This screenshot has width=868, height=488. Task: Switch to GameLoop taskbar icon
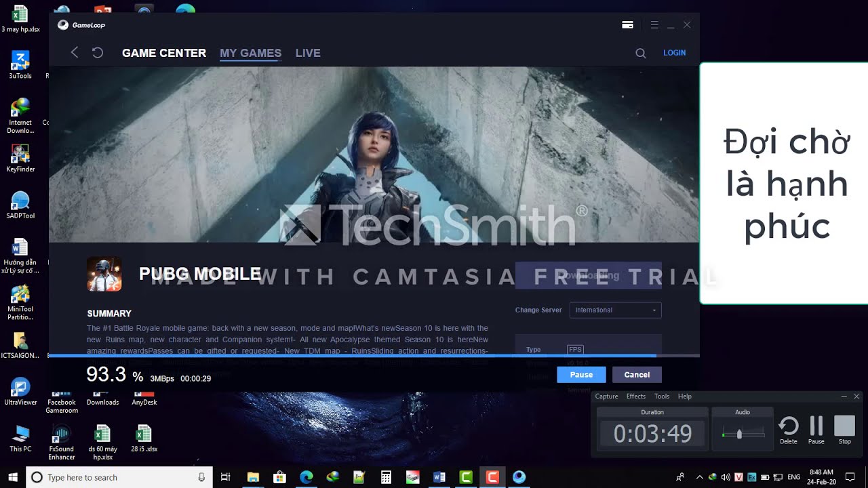click(519, 477)
